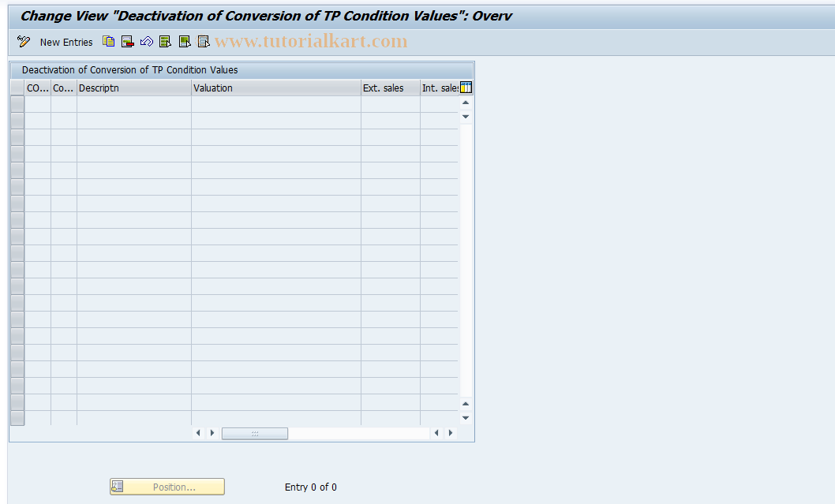The width and height of the screenshot is (835, 504).
Task: Click the Undo Change icon
Action: tap(147, 42)
